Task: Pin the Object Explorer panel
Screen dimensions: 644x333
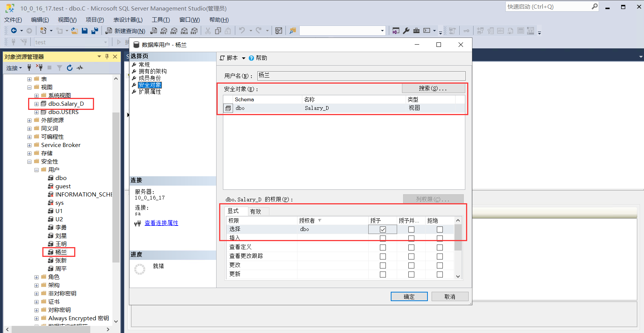Action: click(107, 57)
